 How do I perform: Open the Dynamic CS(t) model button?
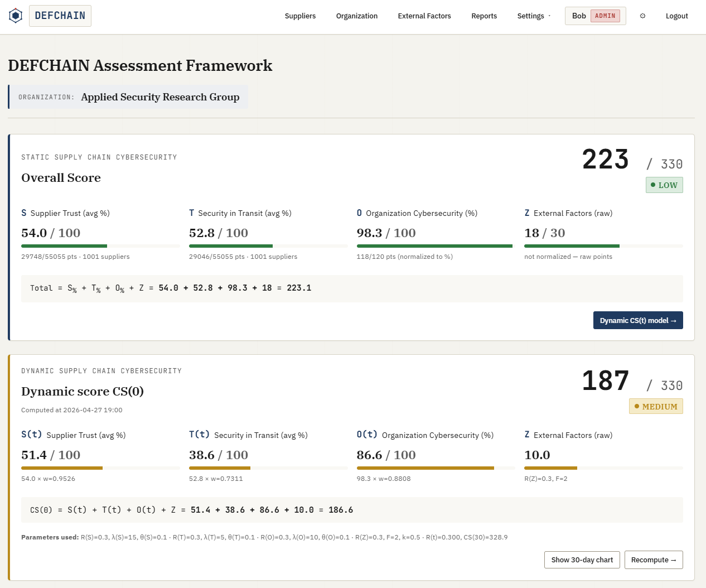click(x=638, y=320)
